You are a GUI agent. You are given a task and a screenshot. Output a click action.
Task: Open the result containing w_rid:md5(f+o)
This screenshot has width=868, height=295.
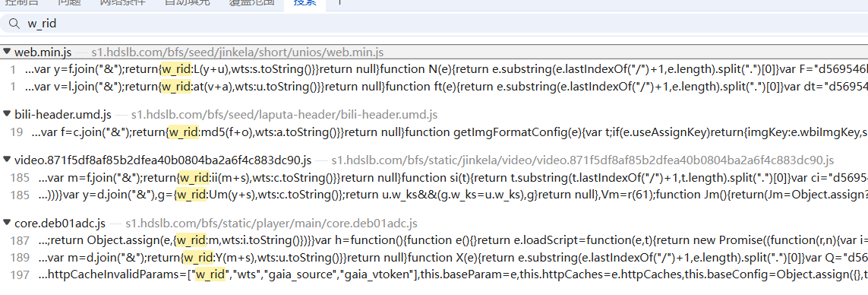pos(450,133)
